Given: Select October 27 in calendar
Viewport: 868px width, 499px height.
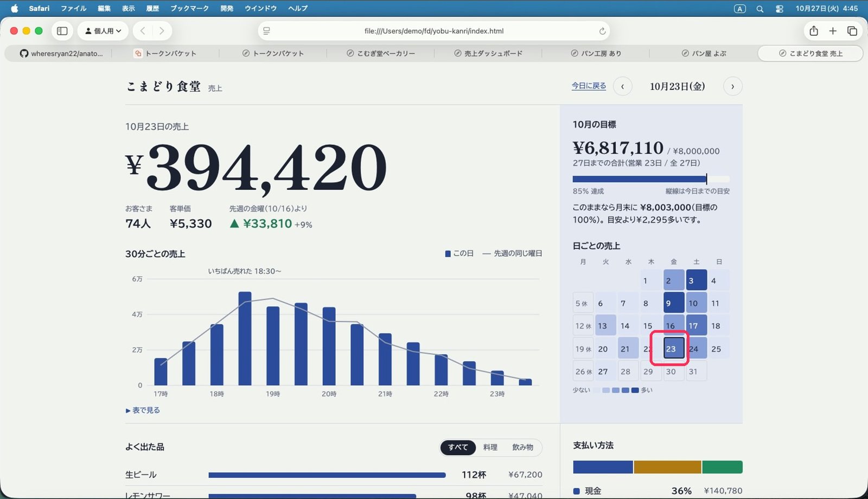Looking at the screenshot, I should (605, 371).
